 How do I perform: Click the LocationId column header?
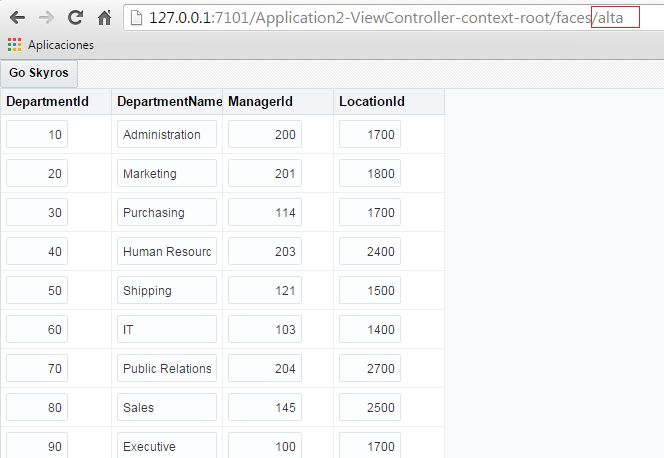(x=372, y=101)
